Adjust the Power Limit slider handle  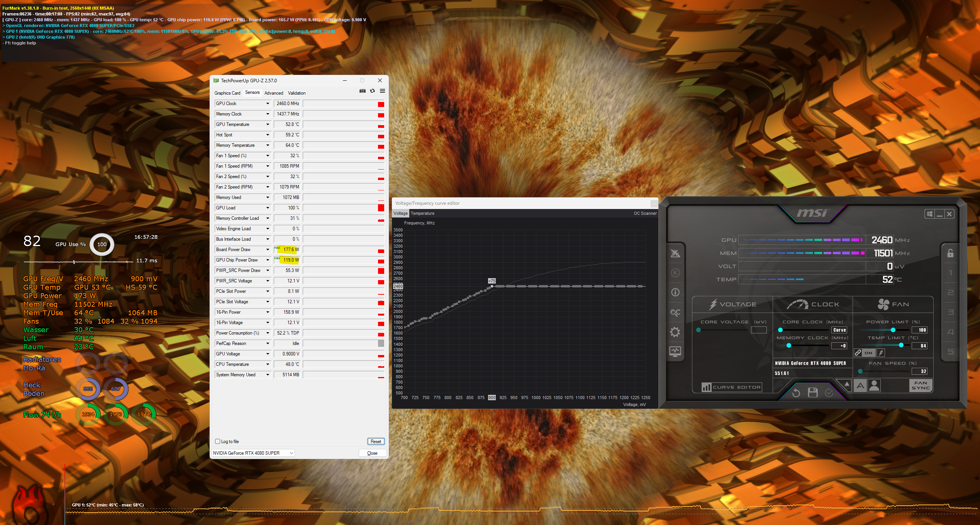(893, 330)
